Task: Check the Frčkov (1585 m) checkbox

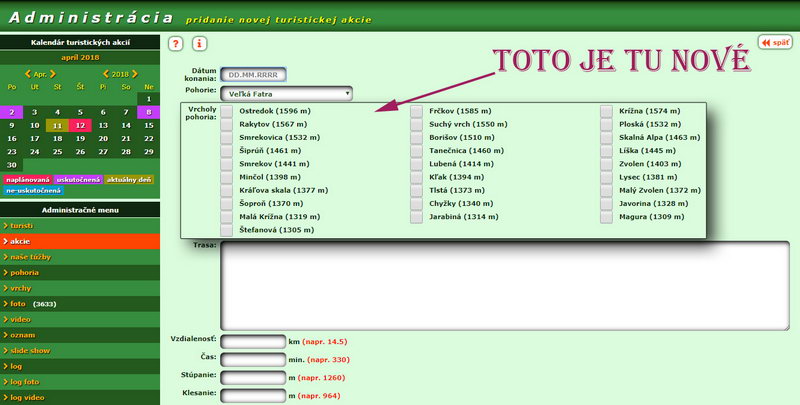Action: pyautogui.click(x=416, y=111)
